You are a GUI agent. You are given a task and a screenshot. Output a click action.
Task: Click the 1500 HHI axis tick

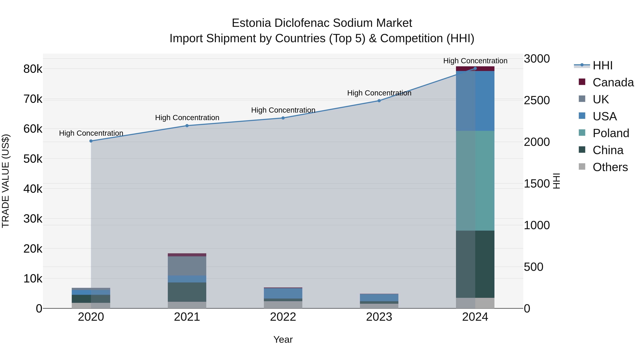pyautogui.click(x=537, y=184)
